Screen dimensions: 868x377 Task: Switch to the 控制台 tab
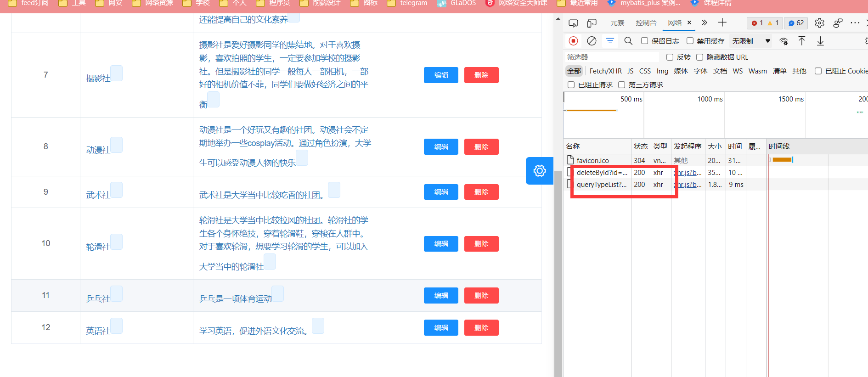[x=646, y=23]
